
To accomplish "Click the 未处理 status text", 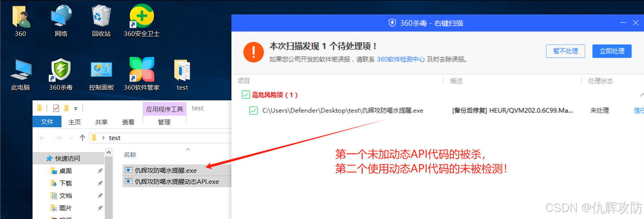I will (x=599, y=110).
